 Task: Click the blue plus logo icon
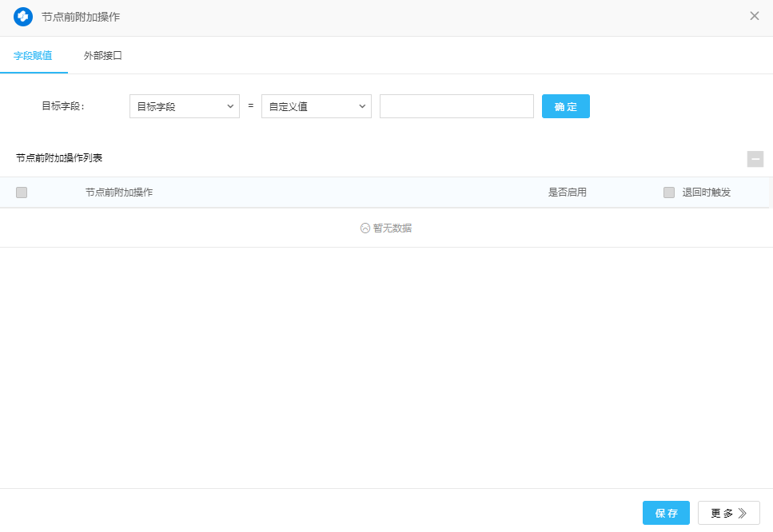coord(23,17)
